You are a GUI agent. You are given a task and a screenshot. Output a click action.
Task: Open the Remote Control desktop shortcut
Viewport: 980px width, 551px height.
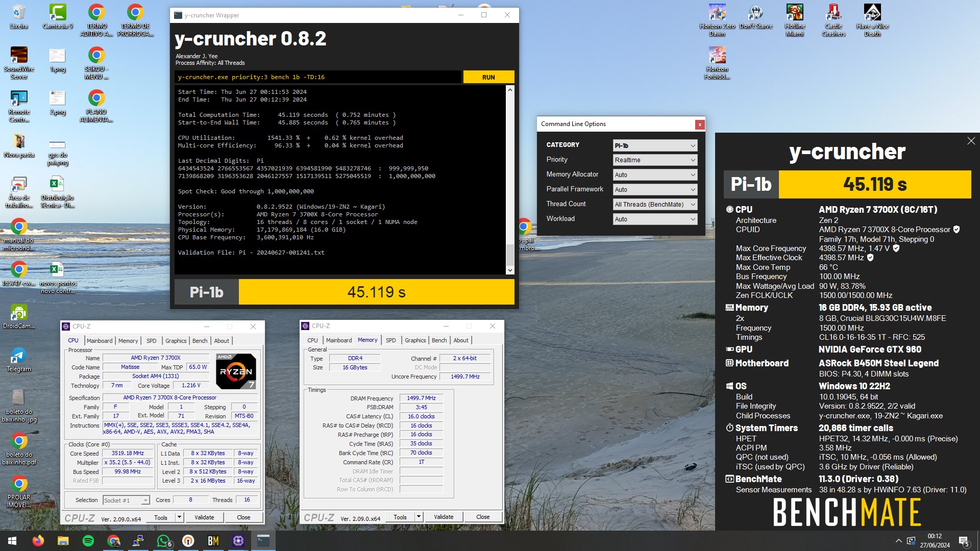[x=19, y=106]
